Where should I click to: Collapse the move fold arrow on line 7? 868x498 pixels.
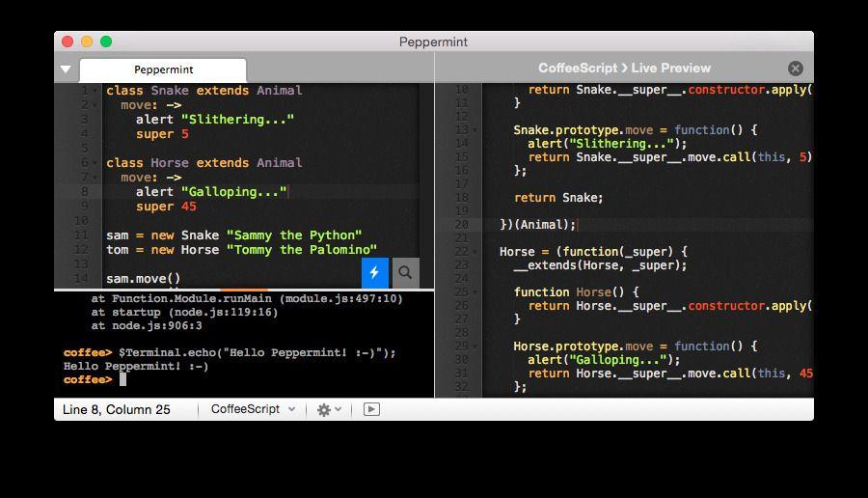click(x=95, y=178)
